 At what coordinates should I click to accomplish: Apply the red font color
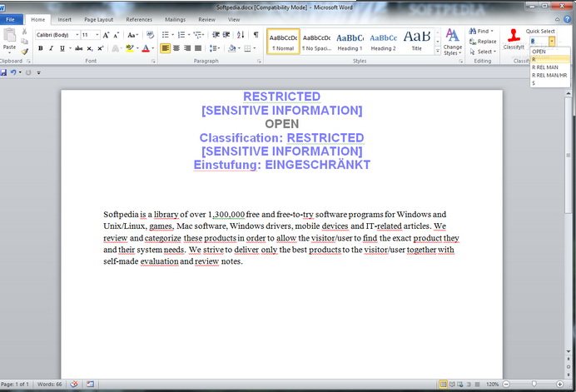pos(146,48)
